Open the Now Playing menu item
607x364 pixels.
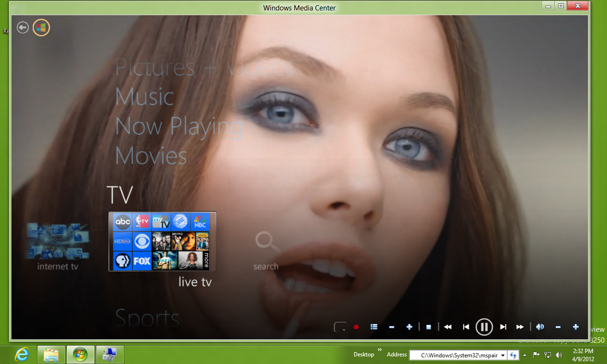[x=179, y=127]
